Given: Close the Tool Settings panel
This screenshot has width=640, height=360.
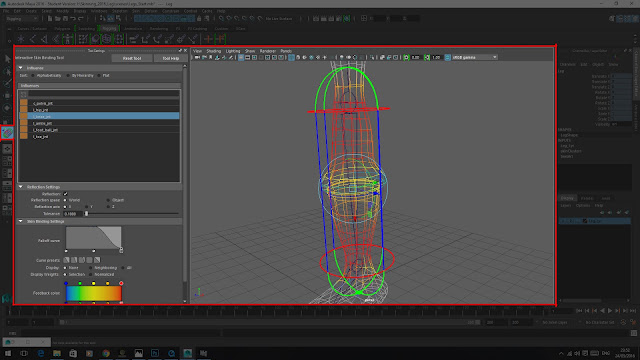Looking at the screenshot, I should (185, 51).
